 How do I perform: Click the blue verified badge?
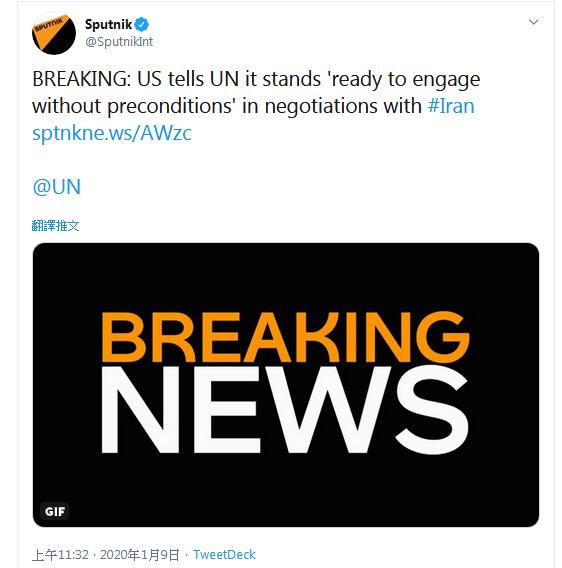pyautogui.click(x=141, y=24)
